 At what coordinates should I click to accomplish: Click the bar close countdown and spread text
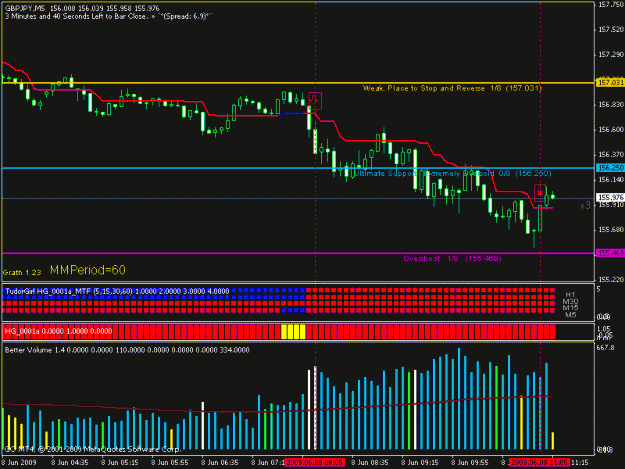pos(108,16)
